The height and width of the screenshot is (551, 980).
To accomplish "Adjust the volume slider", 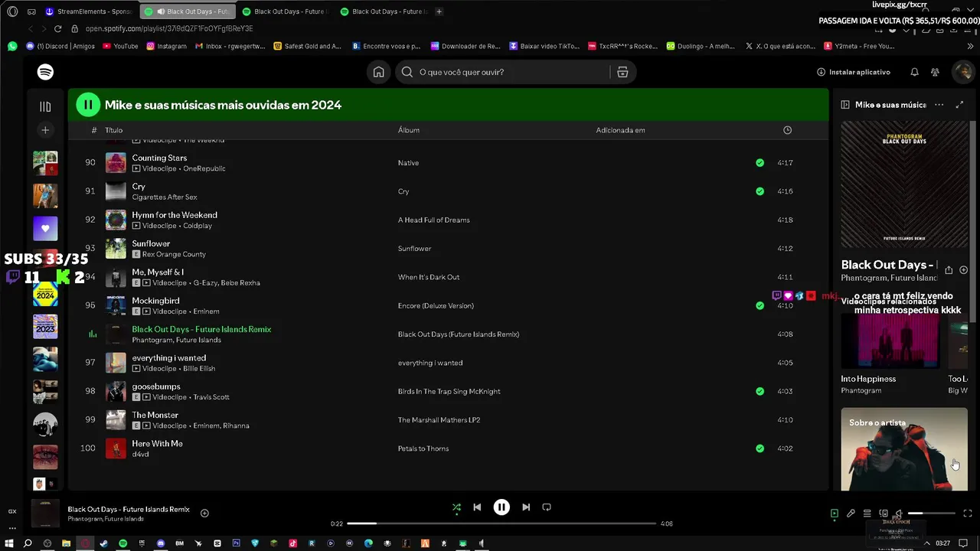I will (x=931, y=514).
